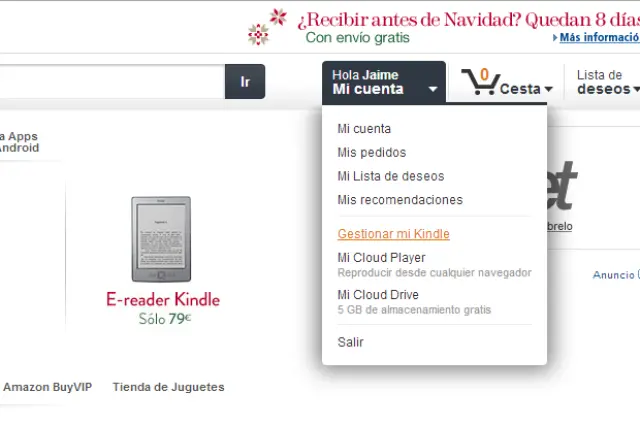Open the Amazon BuyVIP link
The image size is (640, 425).
(x=47, y=387)
